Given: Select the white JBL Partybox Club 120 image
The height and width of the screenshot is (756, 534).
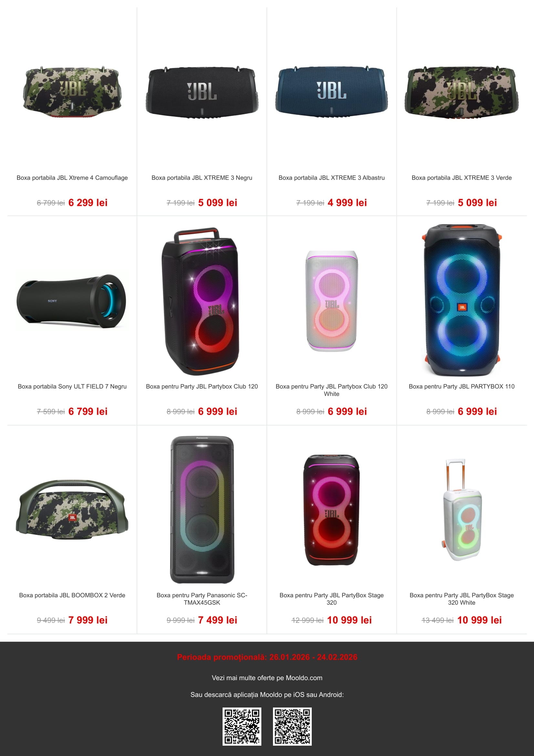Looking at the screenshot, I should click(332, 301).
